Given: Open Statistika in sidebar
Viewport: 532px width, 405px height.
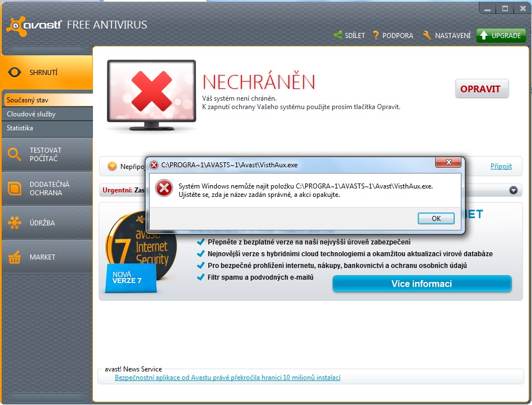Looking at the screenshot, I should pos(47,128).
